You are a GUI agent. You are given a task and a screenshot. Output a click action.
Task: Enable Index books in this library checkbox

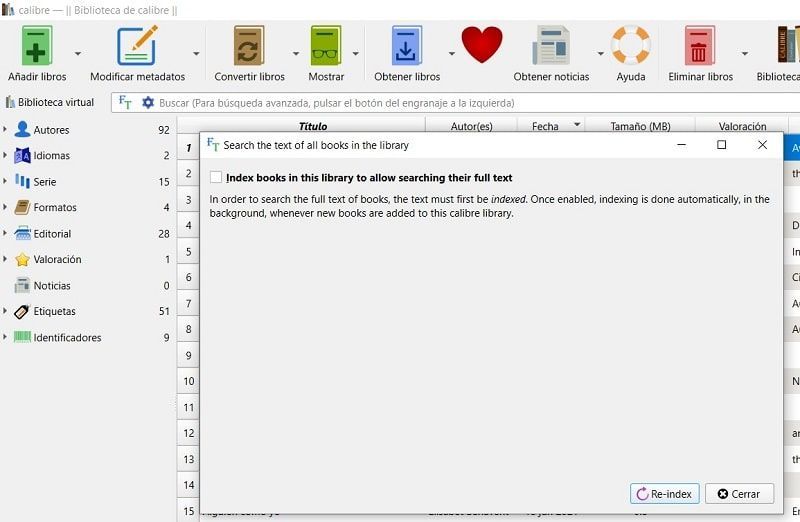point(216,177)
